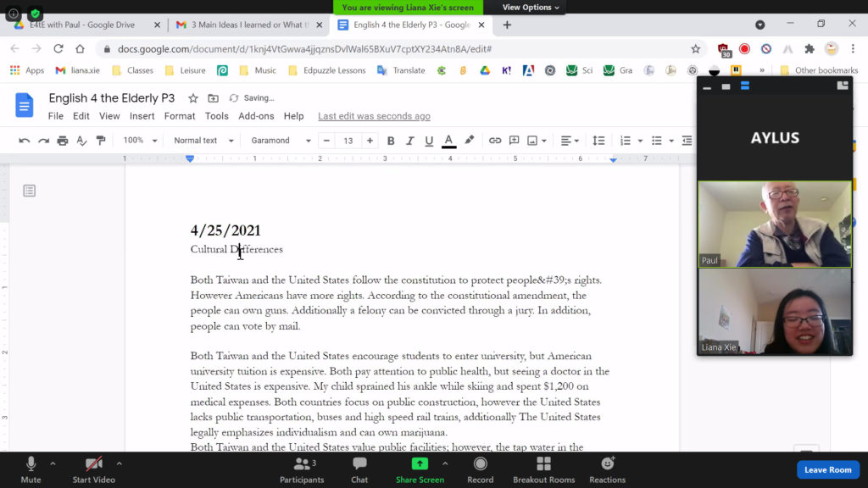Open the text color picker

(449, 141)
